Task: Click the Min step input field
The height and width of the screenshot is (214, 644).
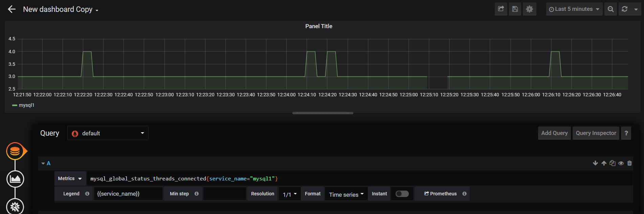Action: [224, 194]
